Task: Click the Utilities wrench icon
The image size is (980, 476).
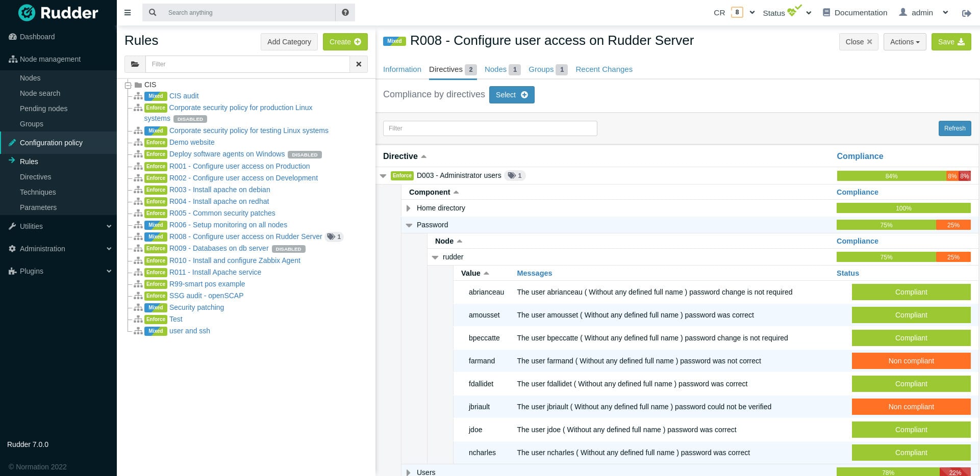Action: tap(12, 226)
